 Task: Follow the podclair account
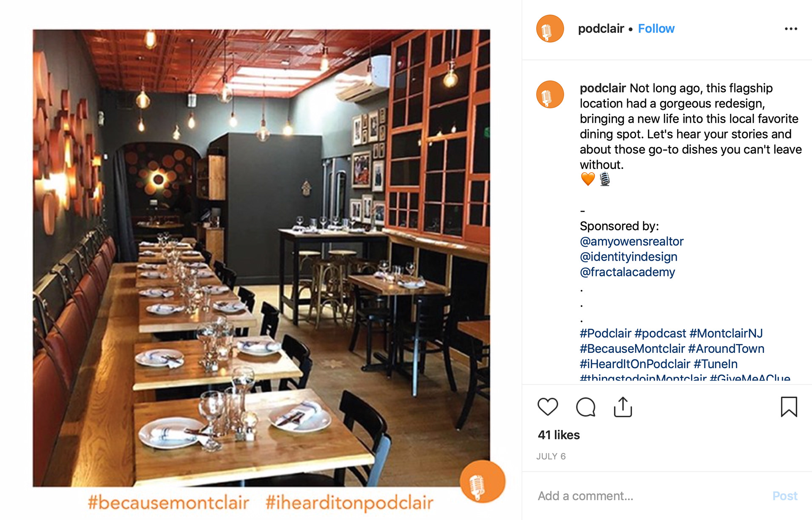656,29
